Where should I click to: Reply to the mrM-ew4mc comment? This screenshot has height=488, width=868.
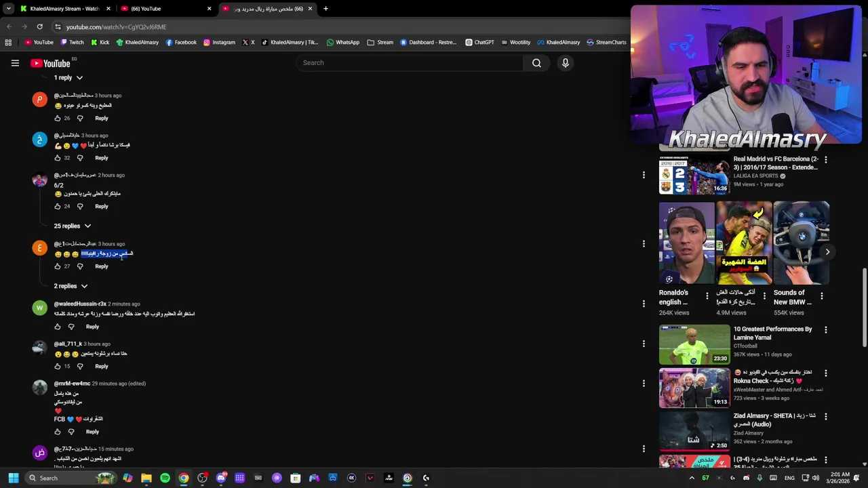(x=92, y=432)
